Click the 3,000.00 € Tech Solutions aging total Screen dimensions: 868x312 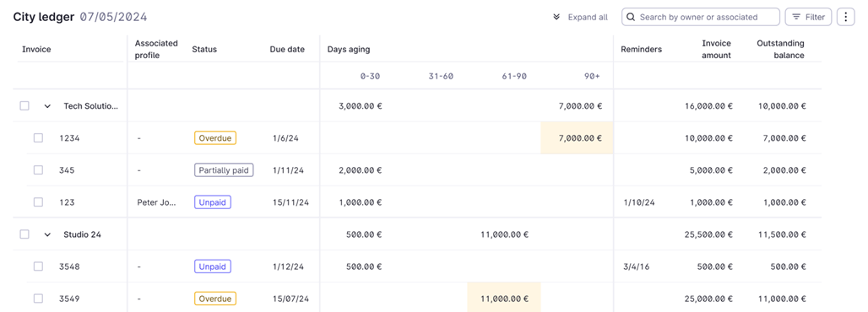361,106
